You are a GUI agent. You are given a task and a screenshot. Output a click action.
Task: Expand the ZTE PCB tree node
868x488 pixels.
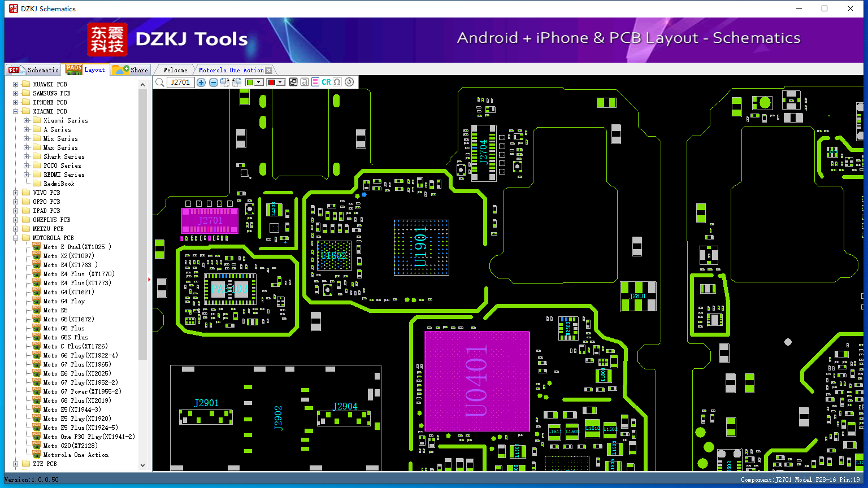[15, 464]
